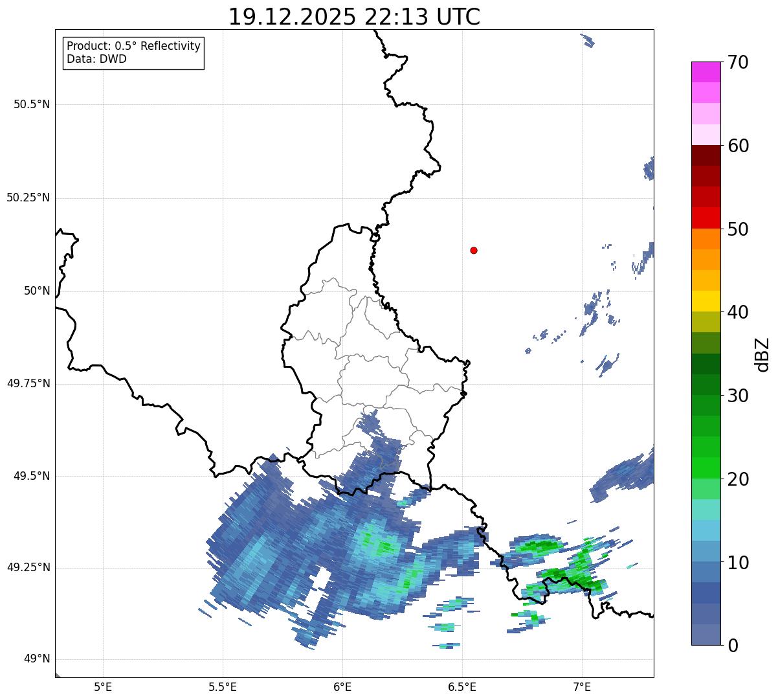
Task: Select the yellow colorbar swatch above 40
Action: click(x=706, y=301)
